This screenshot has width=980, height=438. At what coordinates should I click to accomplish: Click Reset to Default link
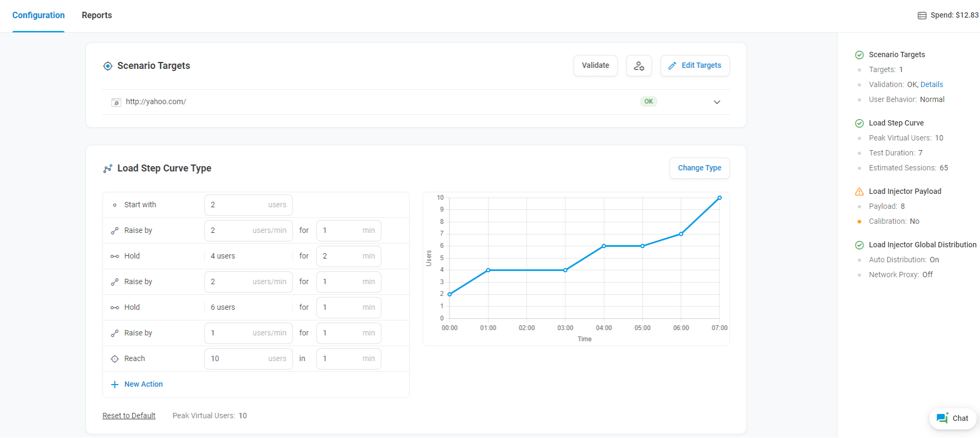129,416
